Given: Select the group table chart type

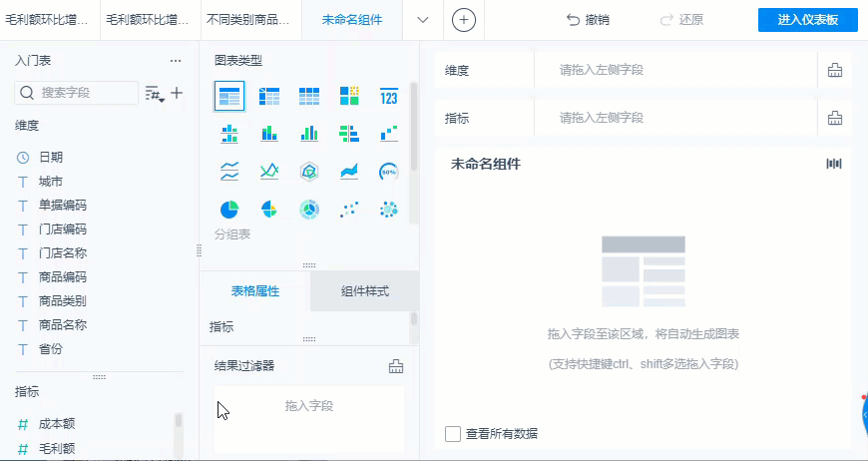Looking at the screenshot, I should 229,97.
